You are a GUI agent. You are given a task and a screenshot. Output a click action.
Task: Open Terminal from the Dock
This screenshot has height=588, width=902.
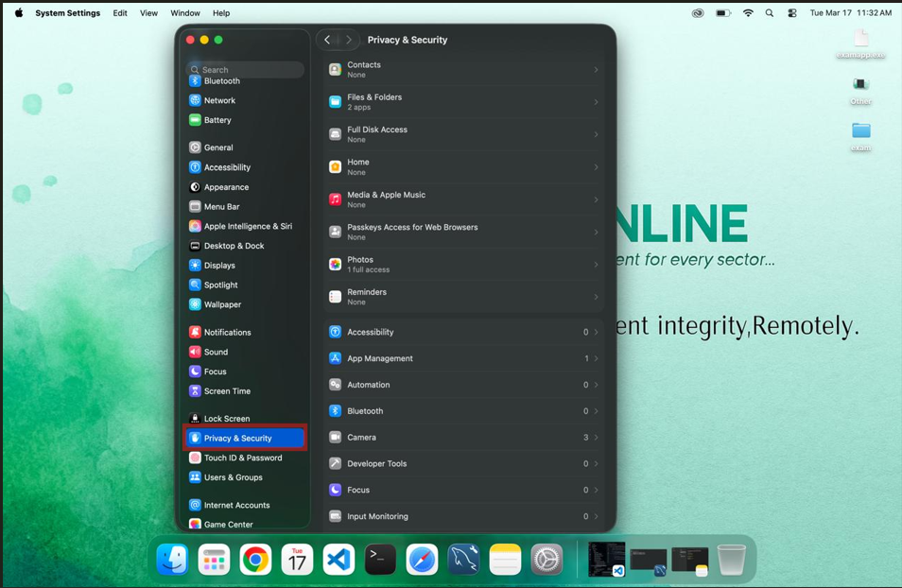(380, 560)
